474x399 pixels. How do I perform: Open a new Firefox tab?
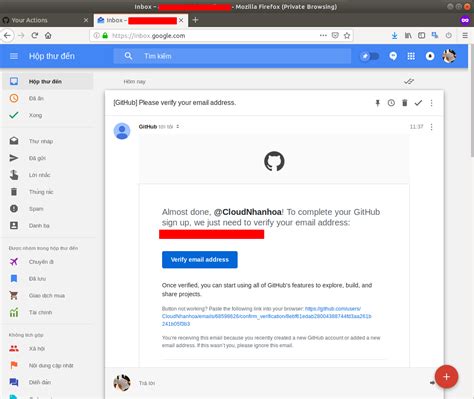pos(196,20)
